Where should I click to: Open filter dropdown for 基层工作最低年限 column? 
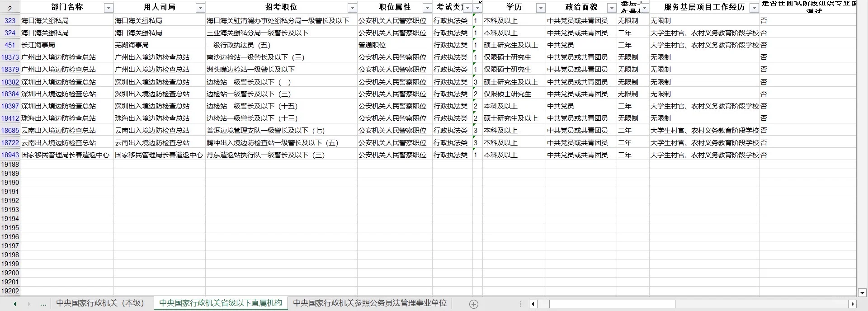[644, 8]
